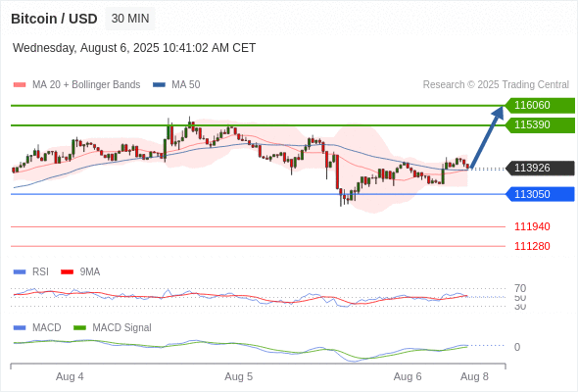
Task: Click the 111280 support level label
Action: tap(532, 246)
